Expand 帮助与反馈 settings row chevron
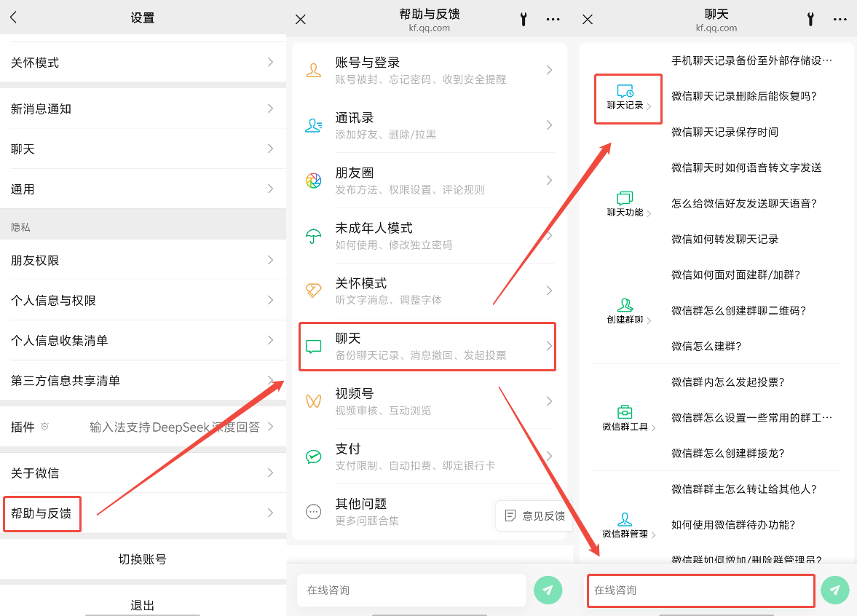This screenshot has width=857, height=616. tap(271, 513)
